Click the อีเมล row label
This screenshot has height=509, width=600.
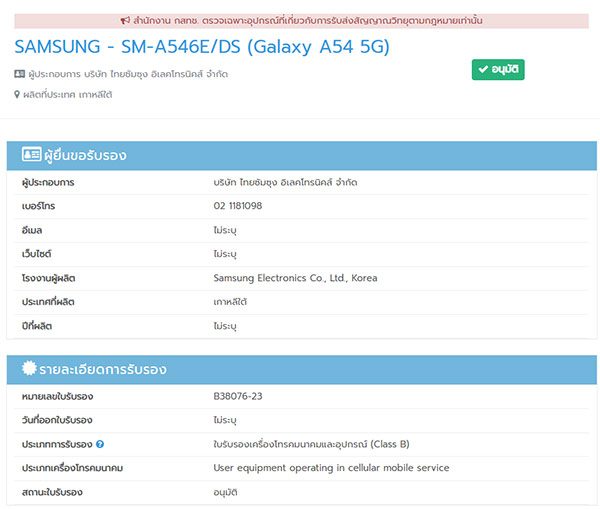pos(32,230)
